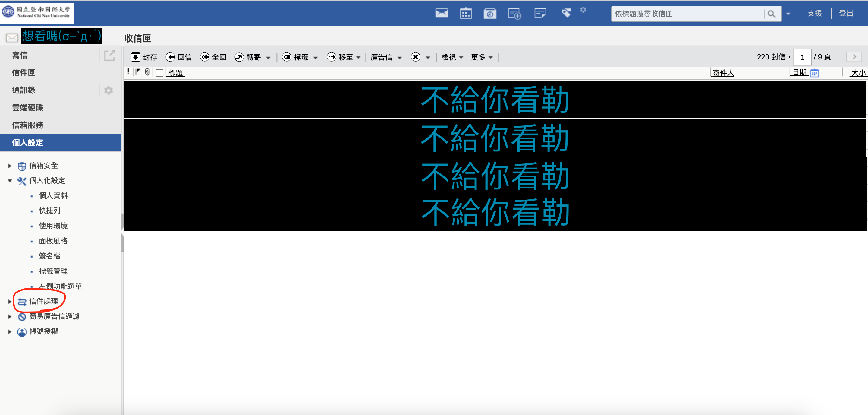Click the delete X circle icon
Viewport: 868px width, 415px height.
[x=416, y=57]
